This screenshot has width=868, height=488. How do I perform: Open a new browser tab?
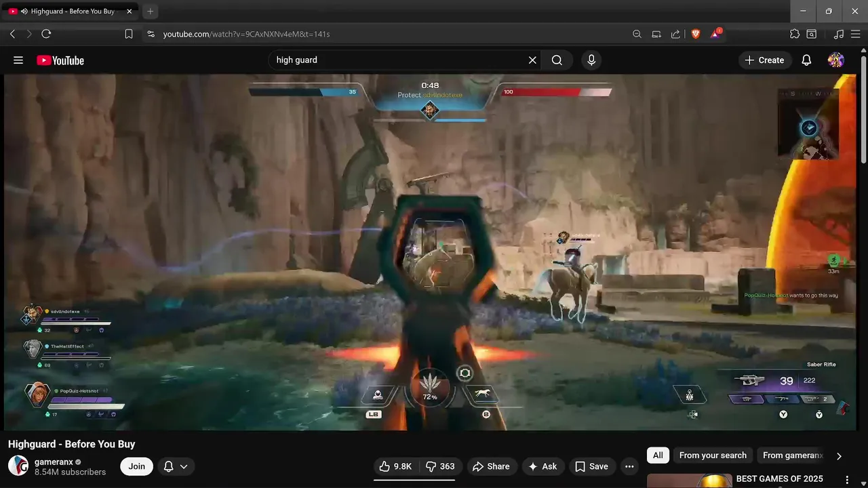pyautogui.click(x=151, y=12)
